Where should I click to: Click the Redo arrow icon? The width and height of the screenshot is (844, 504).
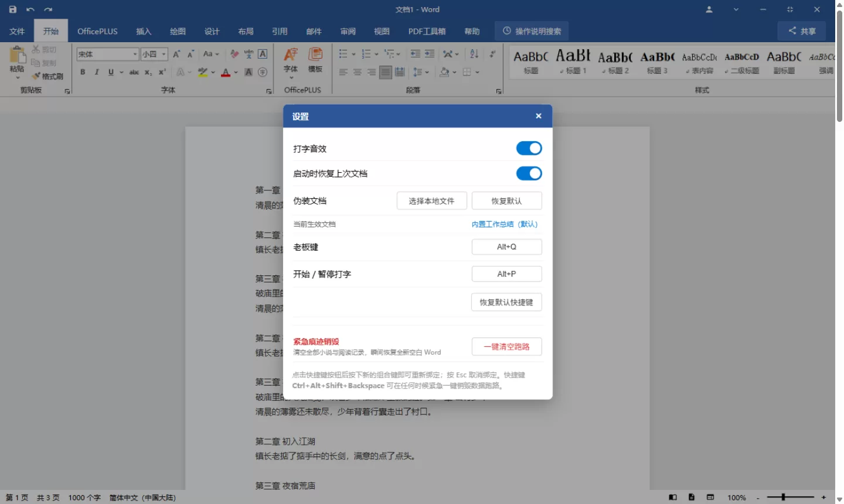pos(48,9)
